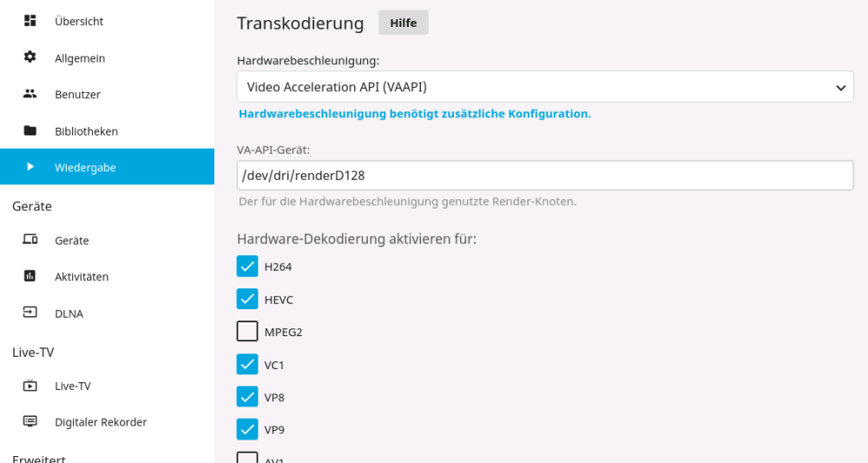This screenshot has height=463, width=868.
Task: Toggle the VP9 decoding checkbox
Action: click(247, 429)
